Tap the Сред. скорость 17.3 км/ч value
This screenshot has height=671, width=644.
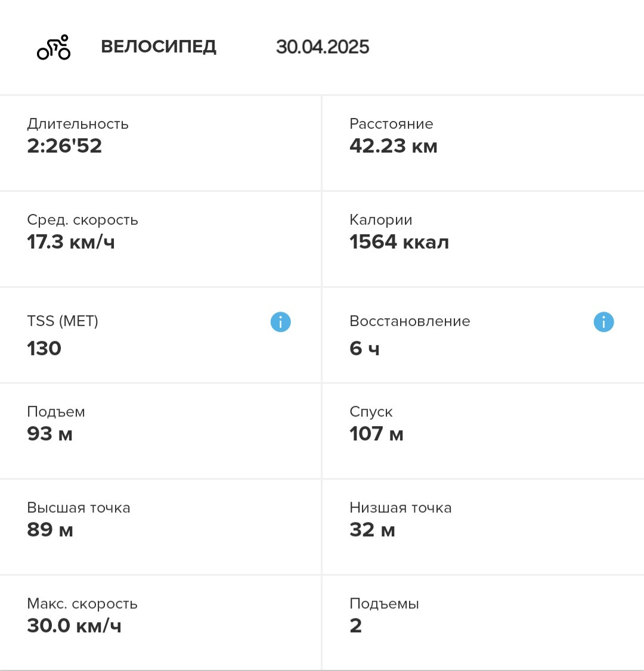(71, 242)
